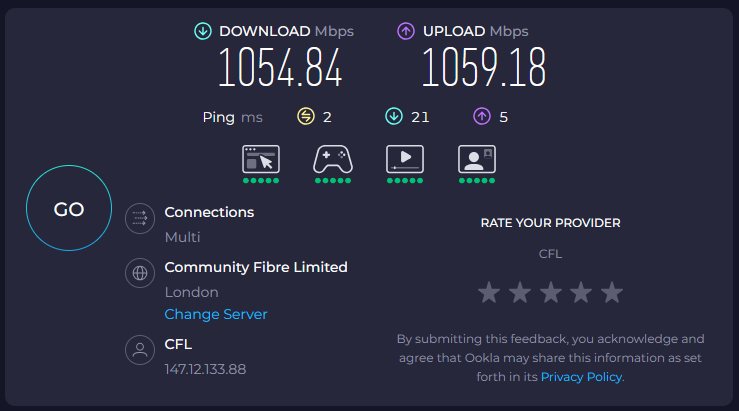Screen dimensions: 739x411
Task: Click the server globe icon
Action: coord(139,272)
